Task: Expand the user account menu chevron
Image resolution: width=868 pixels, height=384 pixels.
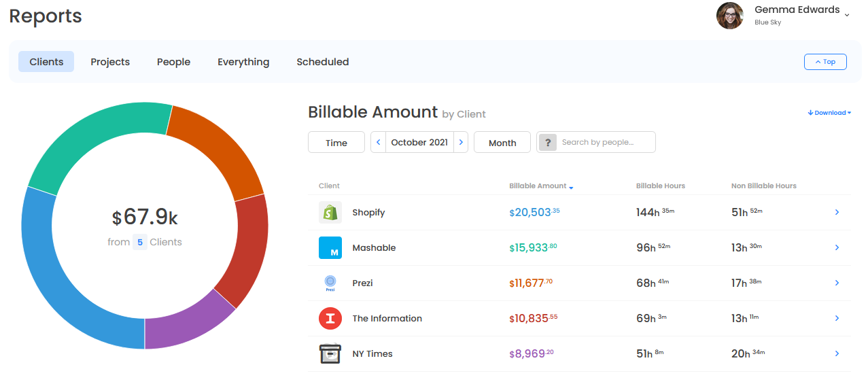Action: (x=847, y=15)
